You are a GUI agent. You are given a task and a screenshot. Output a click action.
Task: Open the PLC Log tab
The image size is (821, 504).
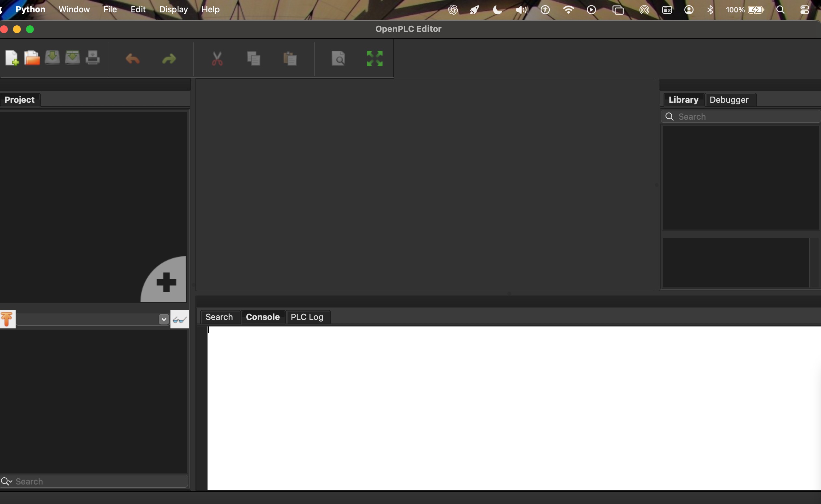coord(307,317)
